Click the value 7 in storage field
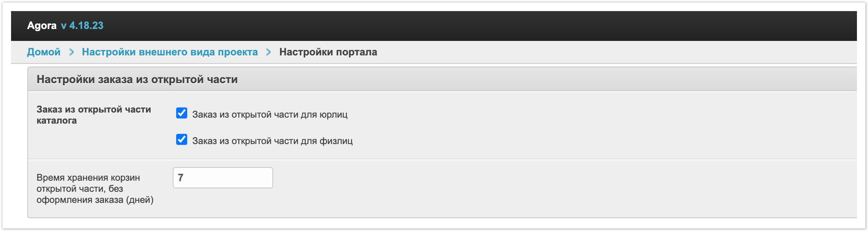The image size is (868, 231). 181,178
